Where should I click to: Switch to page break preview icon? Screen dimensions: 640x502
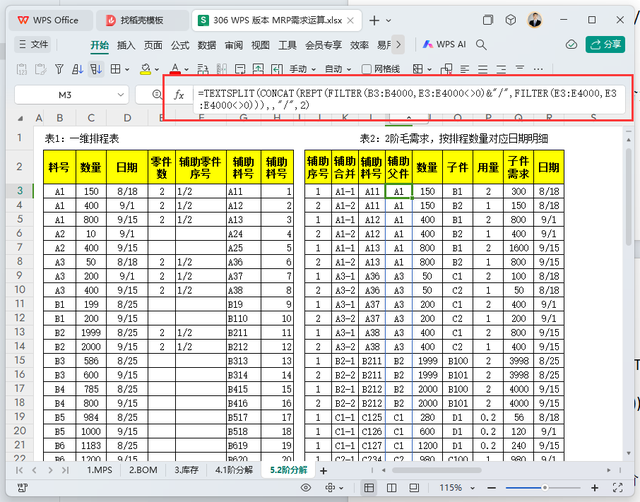coord(391,488)
